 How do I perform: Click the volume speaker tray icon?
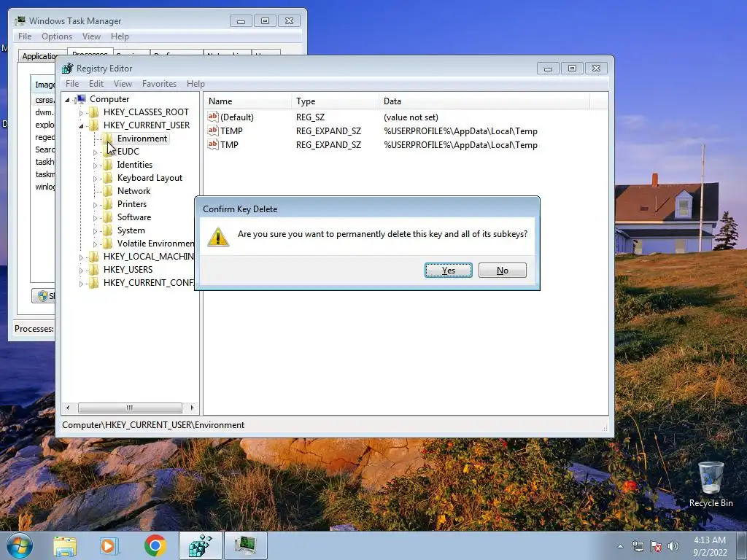click(x=673, y=546)
